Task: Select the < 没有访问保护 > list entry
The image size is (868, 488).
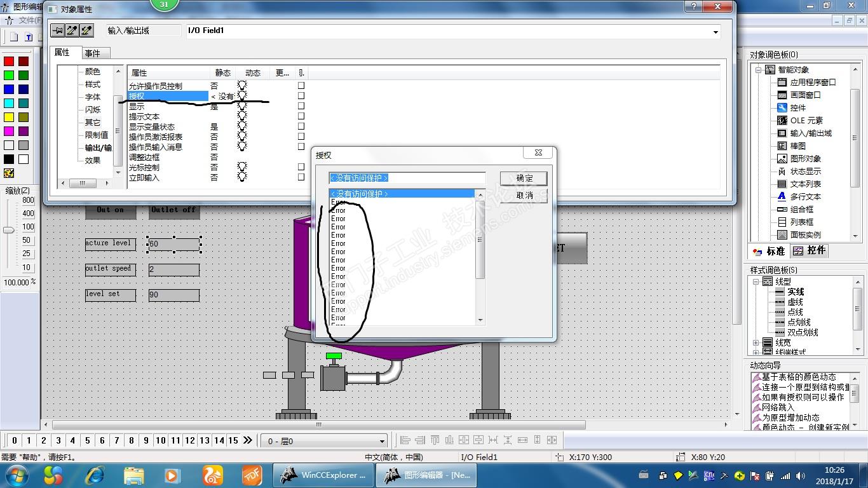Action: tap(402, 193)
